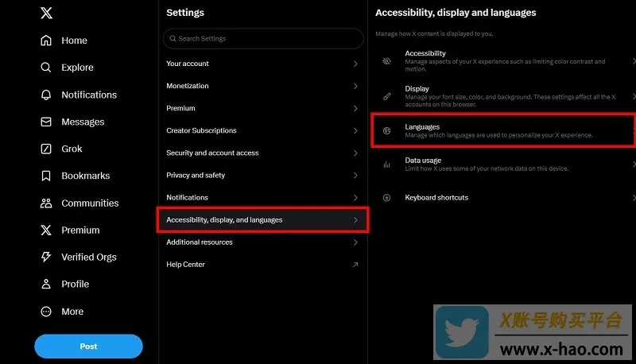Open Communities via the people icon

46,203
